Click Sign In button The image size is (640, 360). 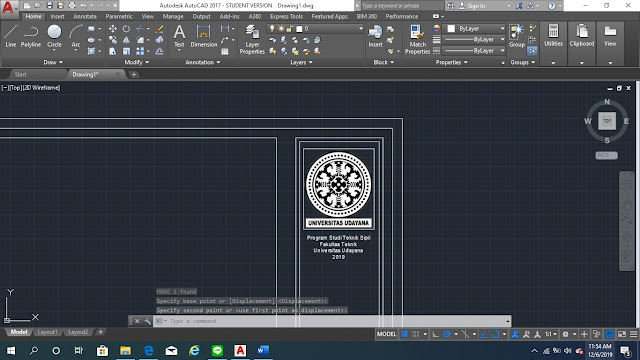[x=476, y=6]
